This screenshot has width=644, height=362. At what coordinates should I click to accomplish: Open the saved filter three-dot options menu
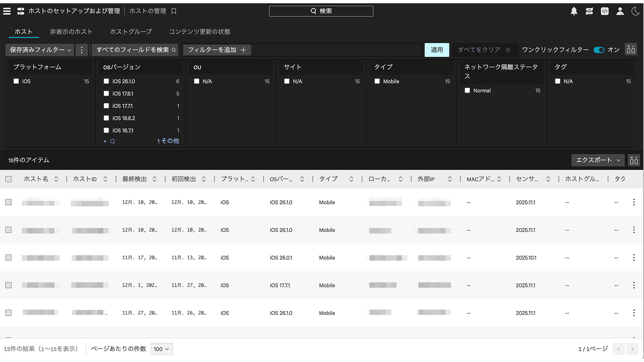point(81,50)
